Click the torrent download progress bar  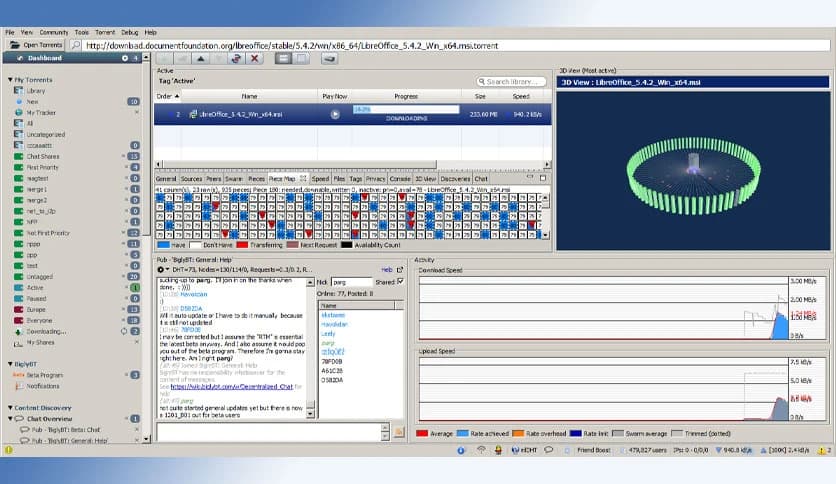tap(405, 110)
